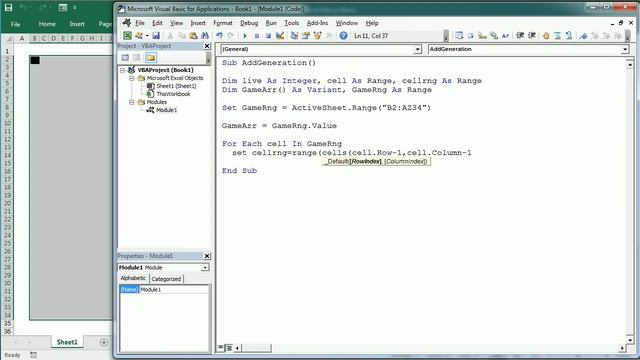
Task: Open VBA Help question mark icon
Action: [343, 36]
